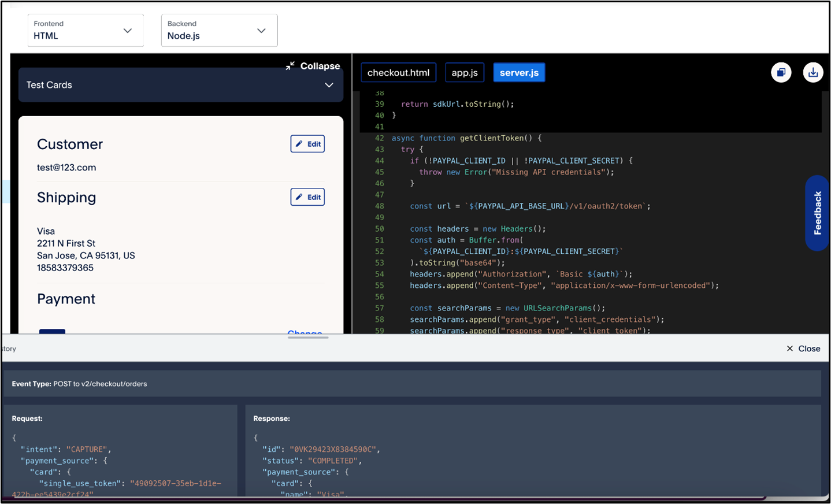Image resolution: width=831 pixels, height=504 pixels.
Task: Open the Feedback side button
Action: (x=817, y=213)
